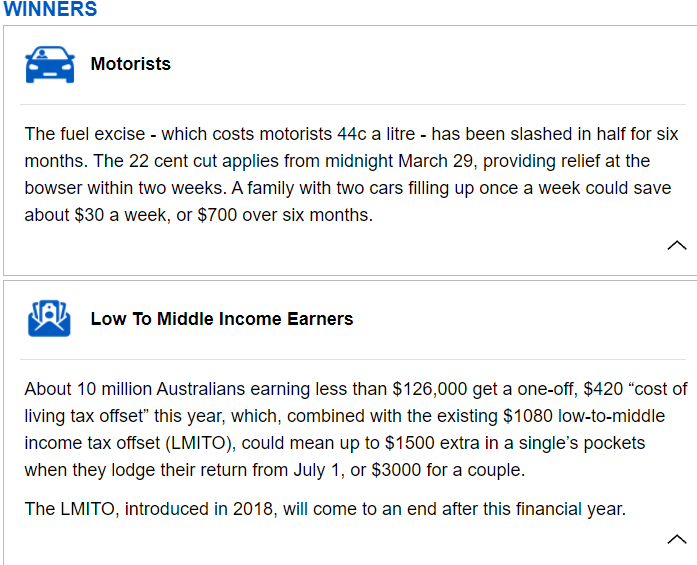The image size is (697, 565).
Task: Collapse the Low To Middle Income Earners panel
Action: pyautogui.click(x=677, y=539)
